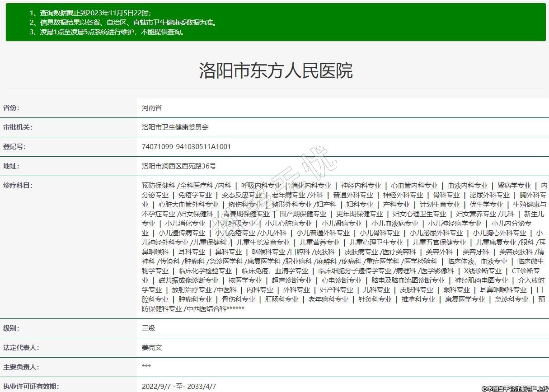
Task: Select the address 洛阳市涧西区西苑路36号
Action: (x=179, y=166)
